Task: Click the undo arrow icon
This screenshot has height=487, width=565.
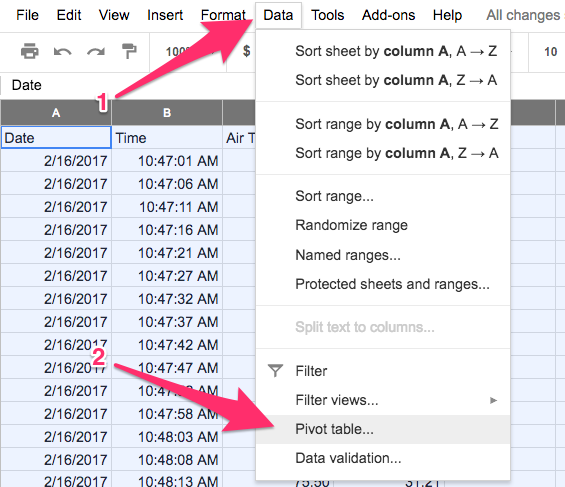Action: [x=62, y=52]
